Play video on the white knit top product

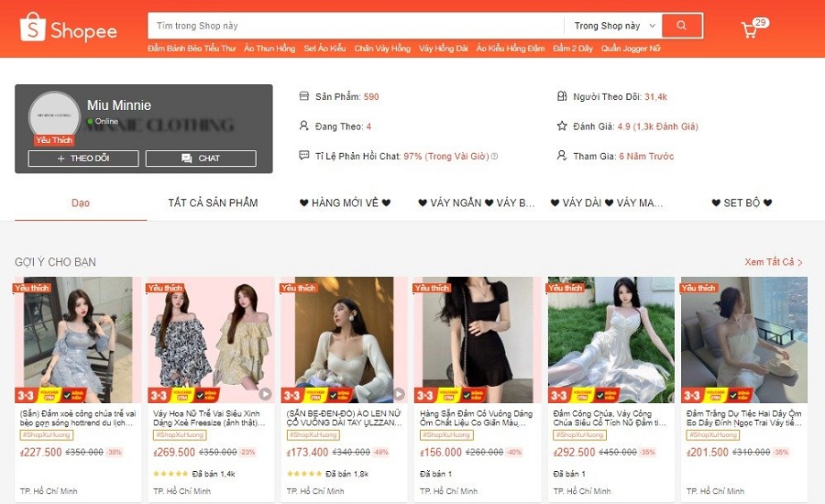click(x=399, y=394)
